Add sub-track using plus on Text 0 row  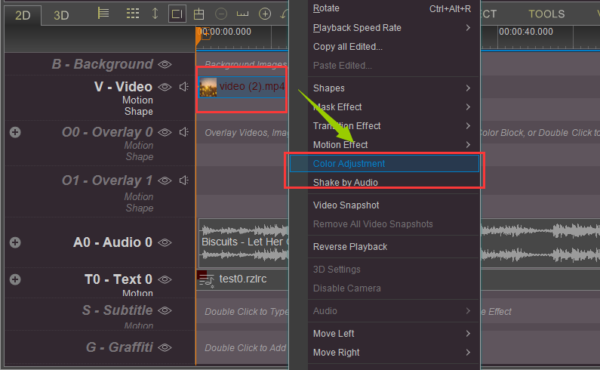[15, 279]
